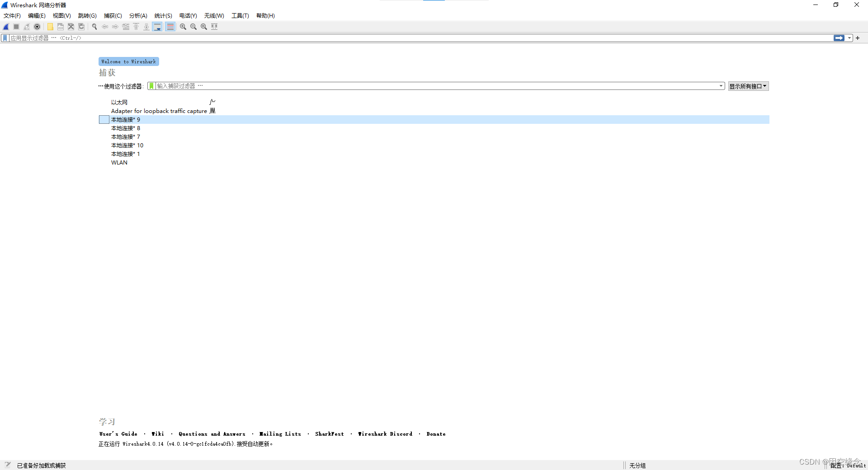868x470 pixels.
Task: Click the green capture filter bookmark icon
Action: click(x=151, y=86)
